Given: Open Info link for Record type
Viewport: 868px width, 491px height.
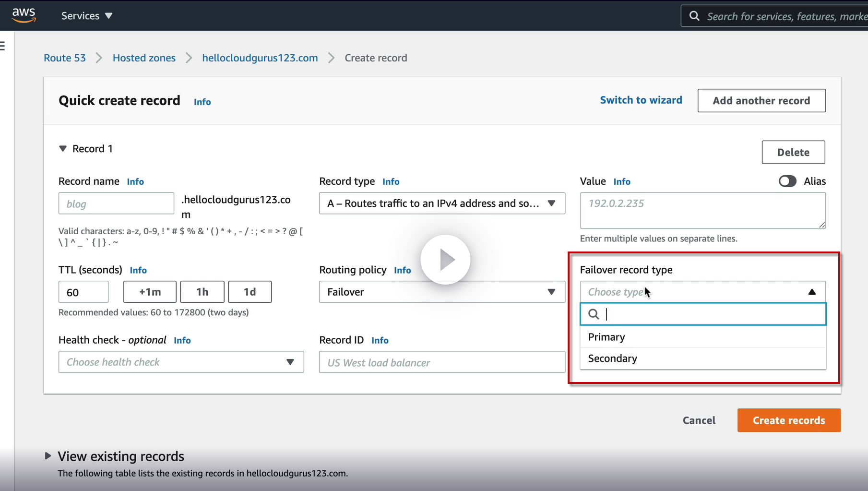Looking at the screenshot, I should click(x=391, y=181).
